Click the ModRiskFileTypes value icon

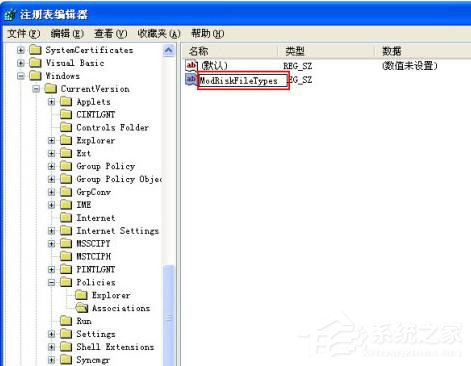[191, 79]
